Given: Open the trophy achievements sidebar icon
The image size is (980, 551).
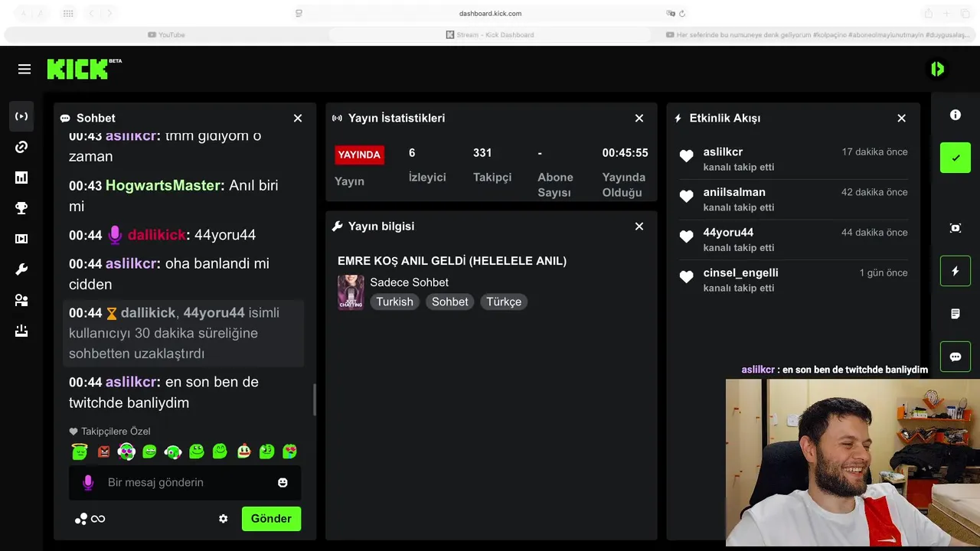Looking at the screenshot, I should pyautogui.click(x=21, y=208).
